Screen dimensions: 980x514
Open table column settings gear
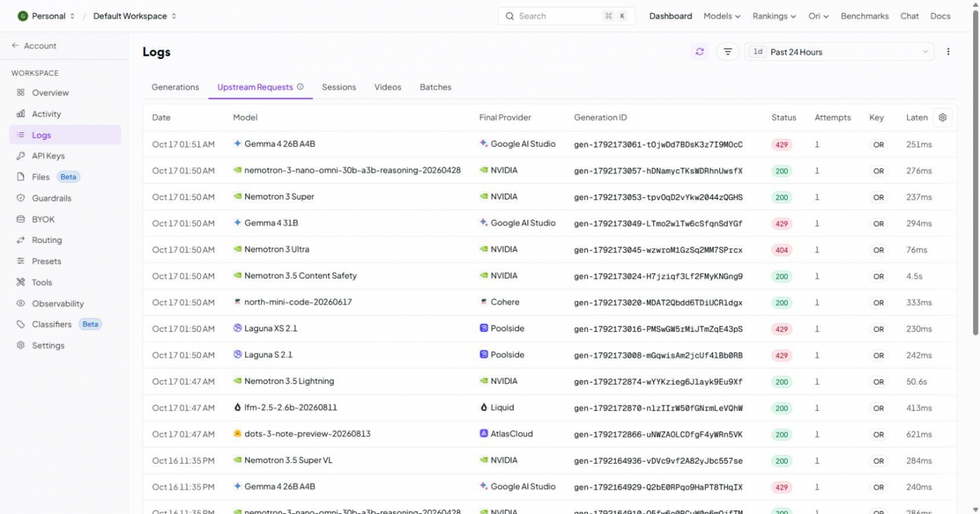[942, 117]
